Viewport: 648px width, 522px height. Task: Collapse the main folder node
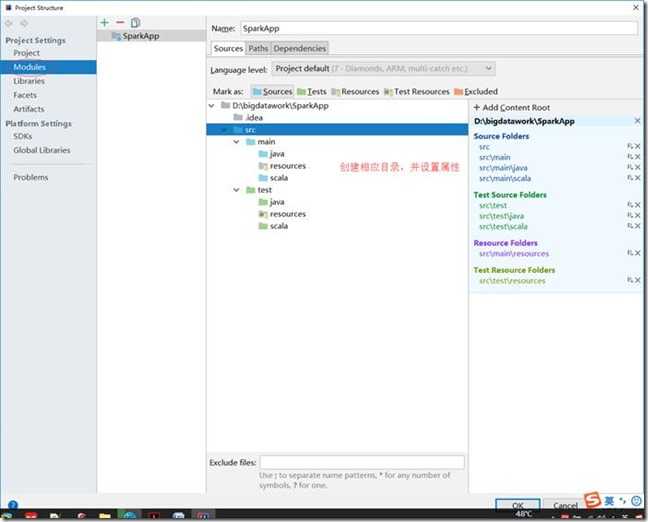click(236, 142)
